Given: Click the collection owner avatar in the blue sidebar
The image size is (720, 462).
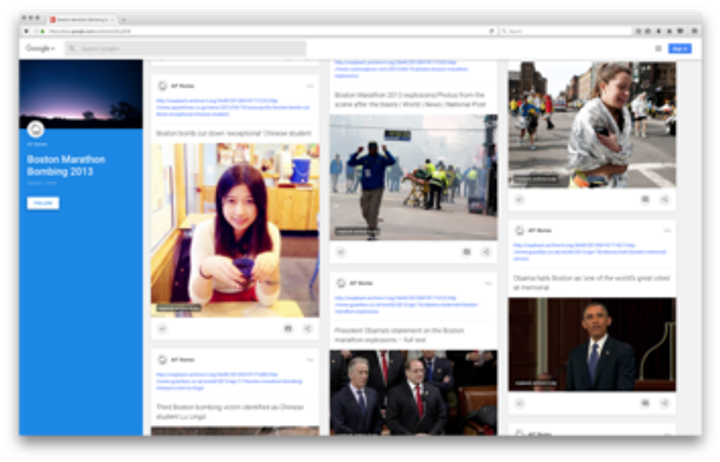Looking at the screenshot, I should [35, 130].
